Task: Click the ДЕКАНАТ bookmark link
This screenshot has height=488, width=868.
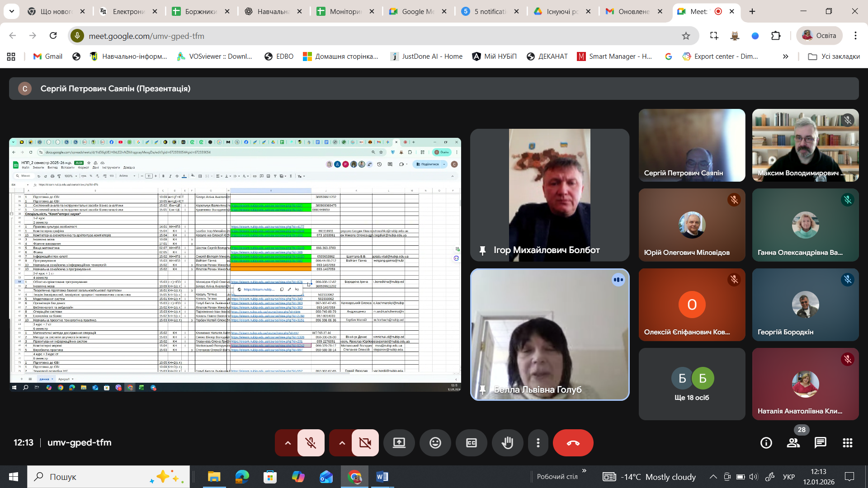Action: point(547,56)
